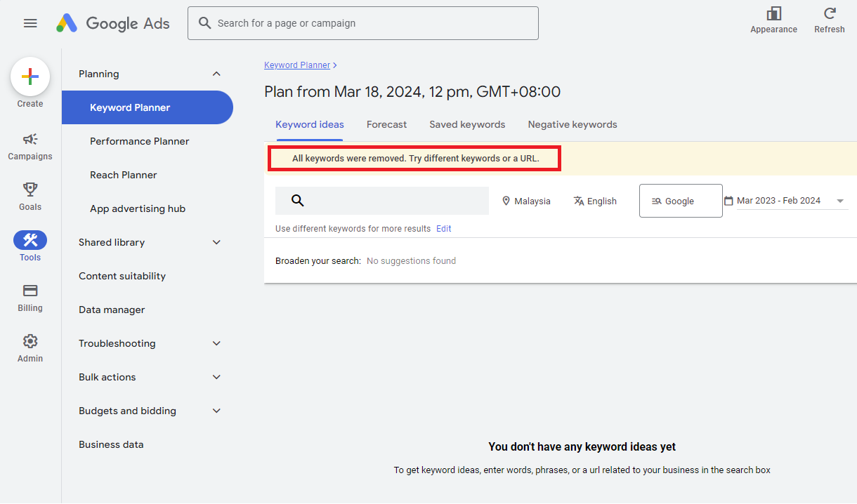This screenshot has width=857, height=504.
Task: Click the Create plus button
Action: point(30,77)
